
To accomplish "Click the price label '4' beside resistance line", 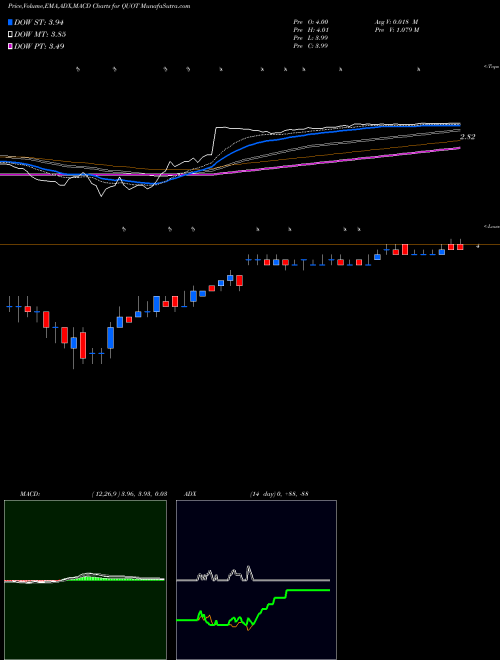I will click(x=477, y=246).
